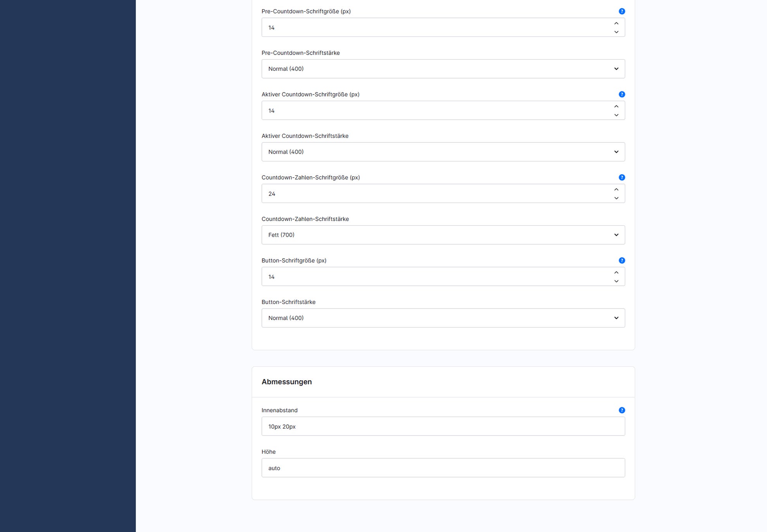Increase Aktiver Countdown-Schriftgröße with up arrow

[x=616, y=106]
